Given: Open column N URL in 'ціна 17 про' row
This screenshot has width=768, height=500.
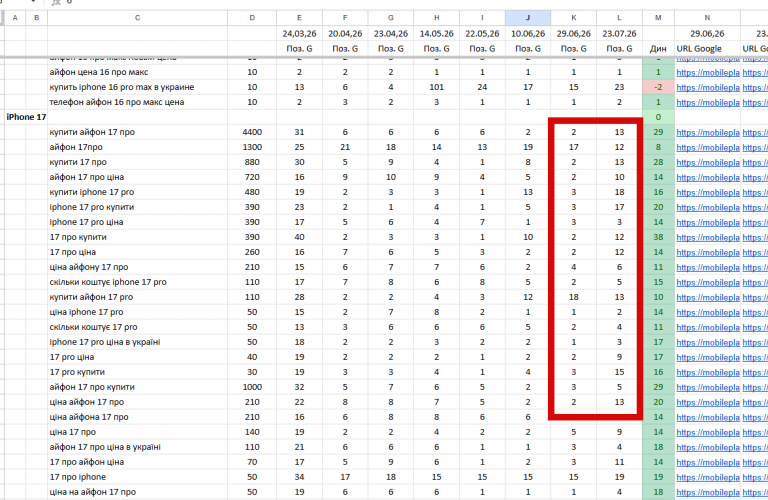Looking at the screenshot, I should point(708,432).
